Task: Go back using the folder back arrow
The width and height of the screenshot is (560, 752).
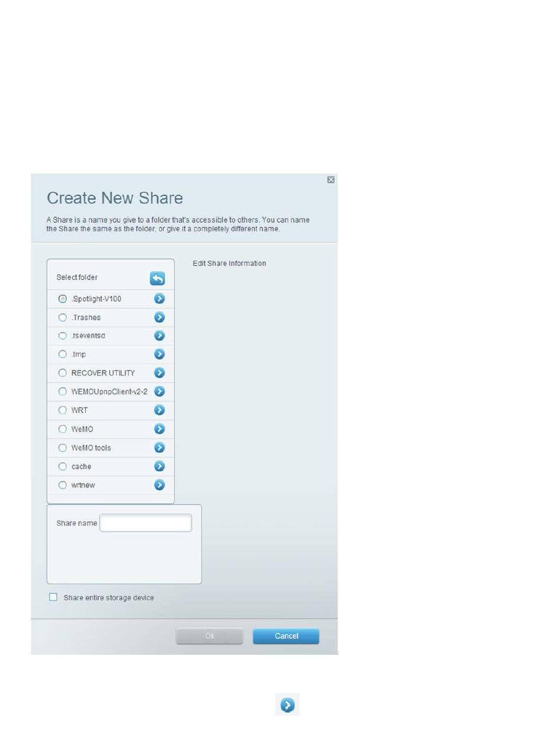Action: [157, 278]
